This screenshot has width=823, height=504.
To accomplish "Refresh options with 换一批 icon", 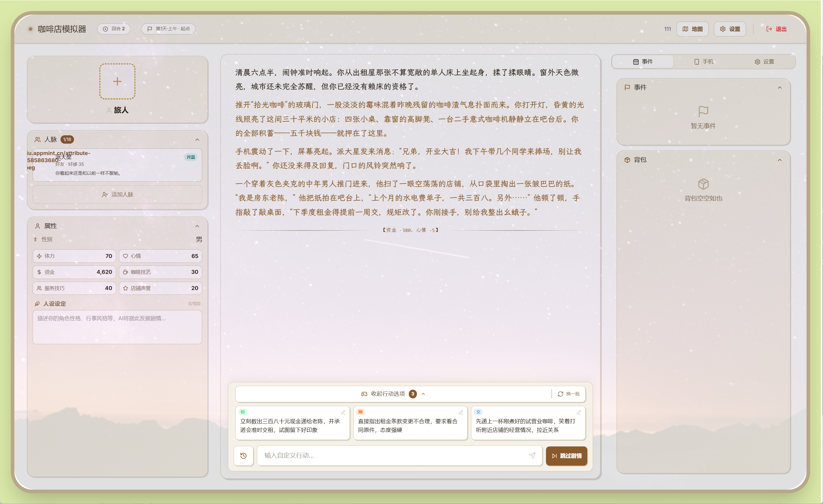I will coord(568,394).
